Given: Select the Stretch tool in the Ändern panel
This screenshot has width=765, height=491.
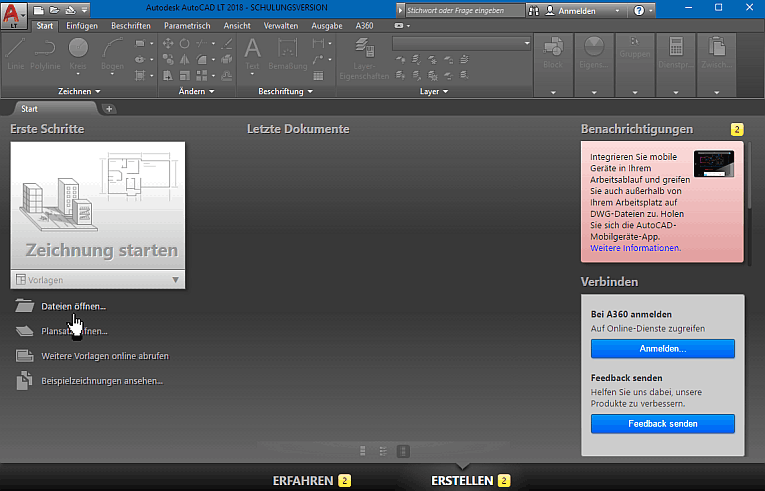Looking at the screenshot, I should (168, 76).
